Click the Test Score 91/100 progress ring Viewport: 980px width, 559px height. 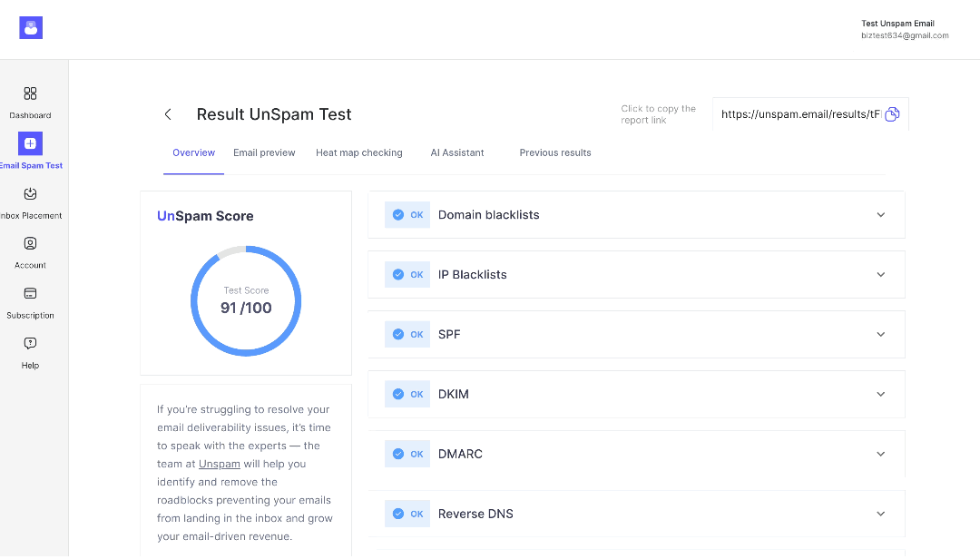click(x=246, y=300)
